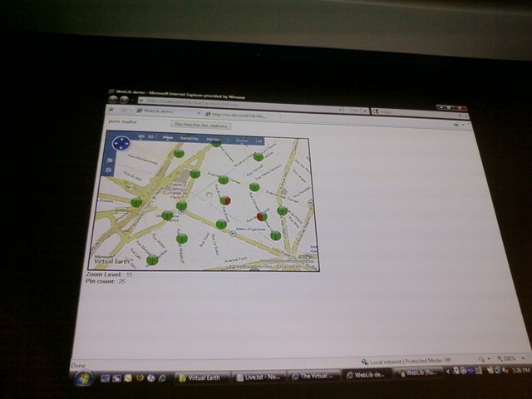Viewport: 532px width, 399px height.
Task: Click the green pin beside Palais des Congrès
Action: click(195, 174)
